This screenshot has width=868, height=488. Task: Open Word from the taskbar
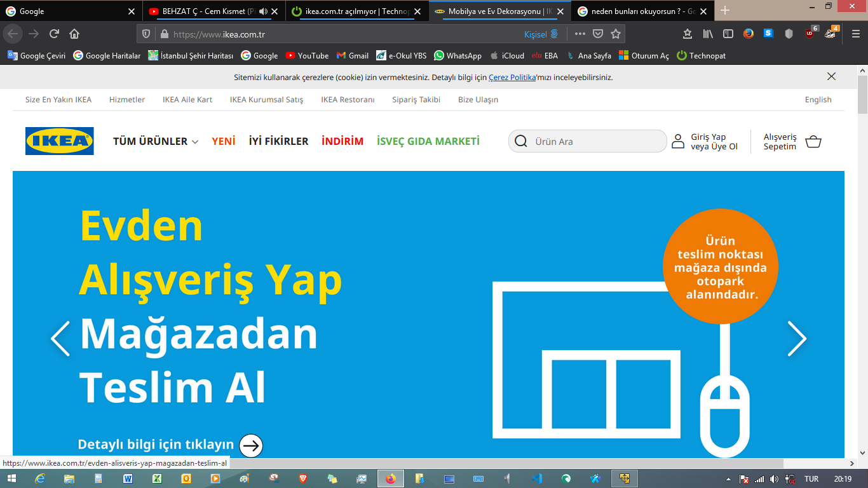coord(128,478)
